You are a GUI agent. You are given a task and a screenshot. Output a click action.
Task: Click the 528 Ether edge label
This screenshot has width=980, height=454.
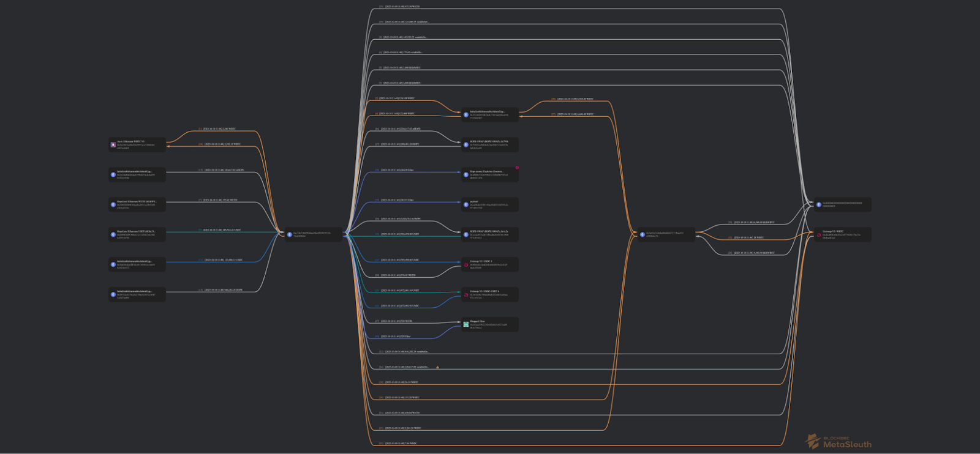[x=393, y=337]
